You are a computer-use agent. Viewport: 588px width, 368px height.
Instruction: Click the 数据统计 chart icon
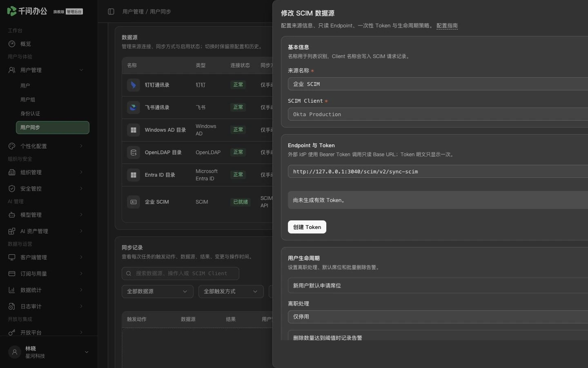pyautogui.click(x=12, y=290)
